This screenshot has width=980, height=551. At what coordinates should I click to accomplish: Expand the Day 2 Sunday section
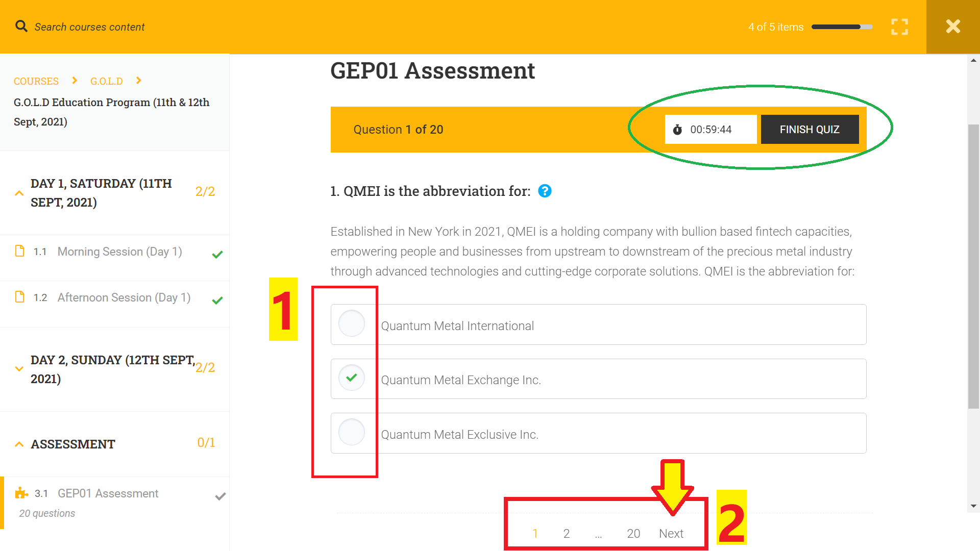pos(19,368)
